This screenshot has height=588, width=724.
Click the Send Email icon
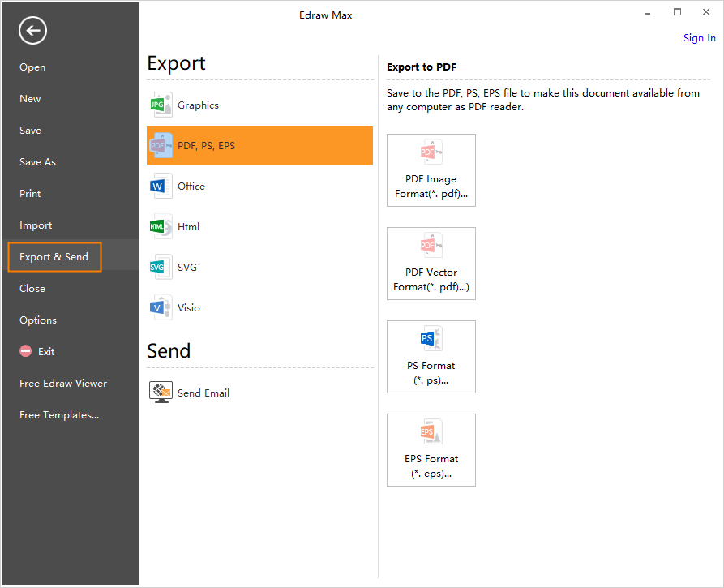tap(161, 393)
